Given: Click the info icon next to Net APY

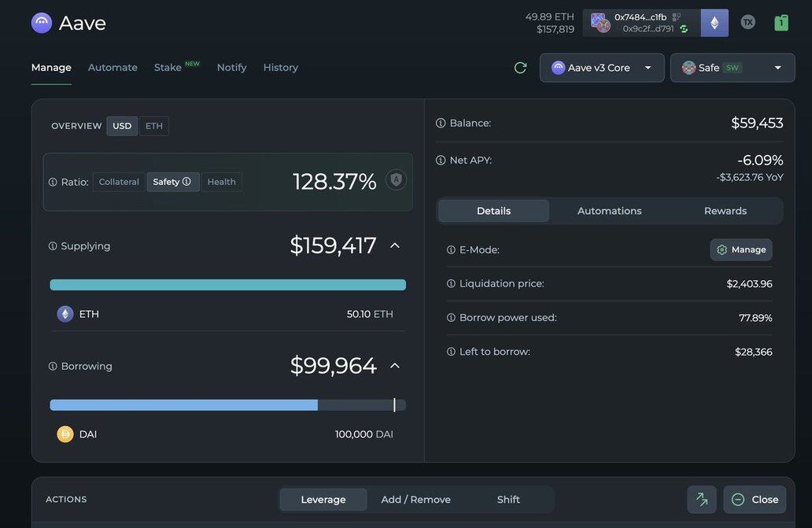Looking at the screenshot, I should [441, 161].
